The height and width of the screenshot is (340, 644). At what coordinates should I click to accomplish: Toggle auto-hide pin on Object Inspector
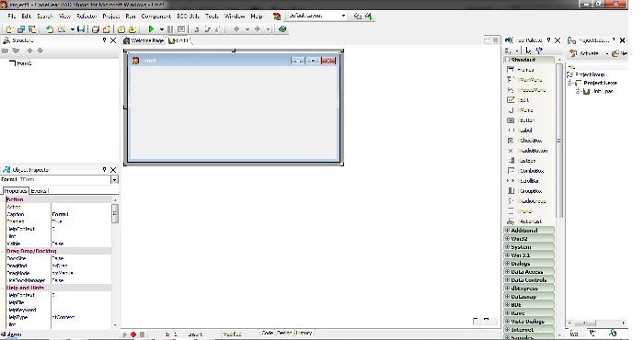(x=104, y=169)
